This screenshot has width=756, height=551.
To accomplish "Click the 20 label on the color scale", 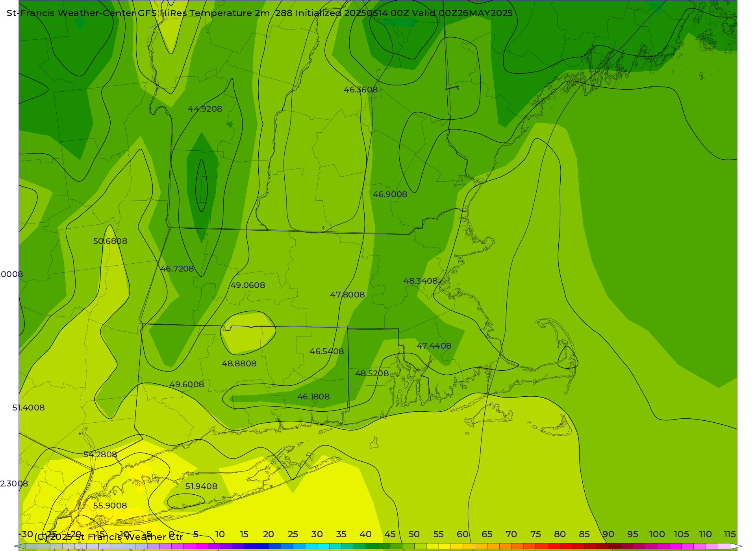I will 269,534.
